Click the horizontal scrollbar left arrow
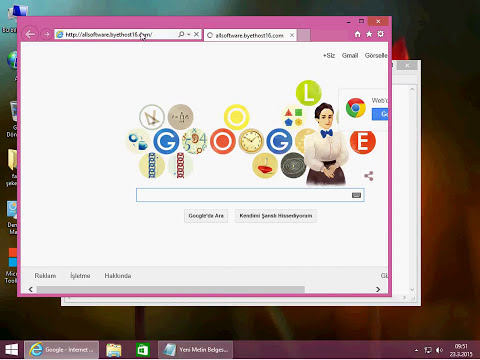Viewport: 480px width, 360px height. 31,289
